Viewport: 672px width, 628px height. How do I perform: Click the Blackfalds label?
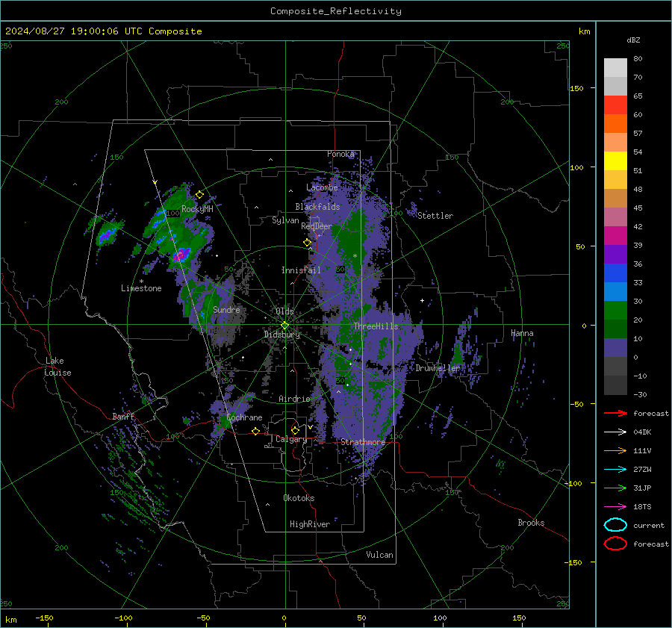[x=317, y=207]
